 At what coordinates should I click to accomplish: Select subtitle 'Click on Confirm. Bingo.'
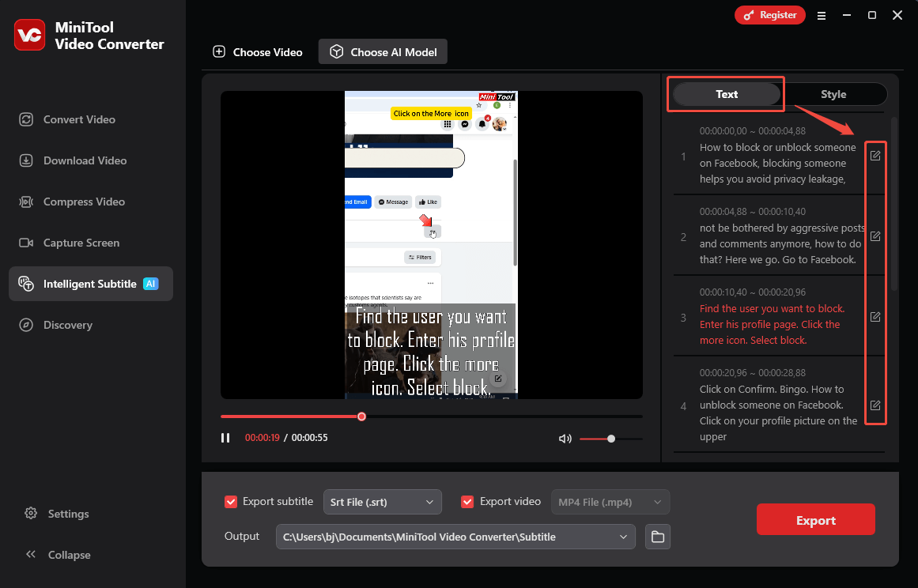coord(777,413)
